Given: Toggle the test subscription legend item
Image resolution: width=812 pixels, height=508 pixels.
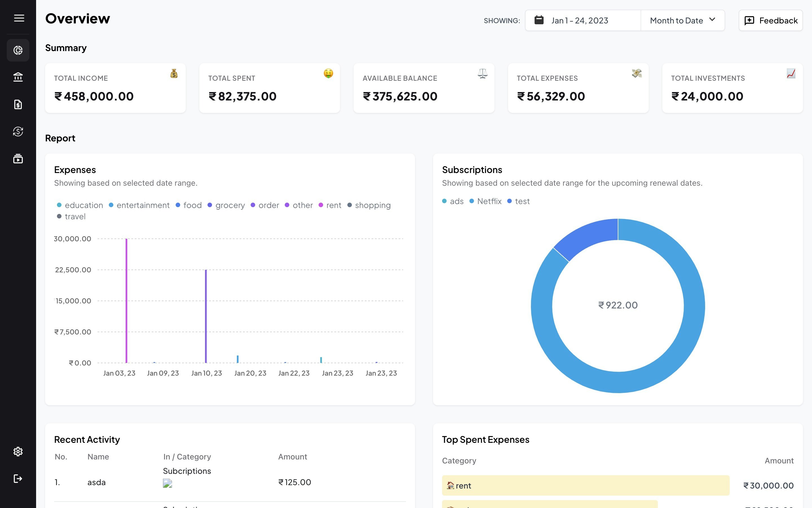Looking at the screenshot, I should coord(518,201).
